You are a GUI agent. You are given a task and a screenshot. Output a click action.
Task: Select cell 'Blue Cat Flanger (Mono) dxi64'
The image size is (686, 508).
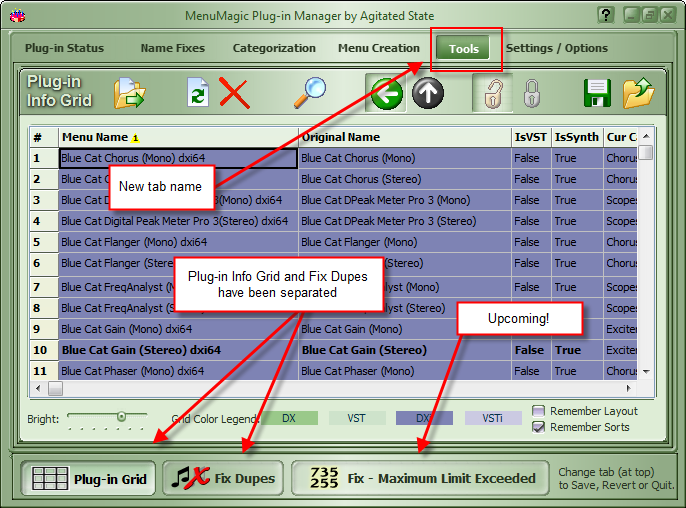point(178,242)
